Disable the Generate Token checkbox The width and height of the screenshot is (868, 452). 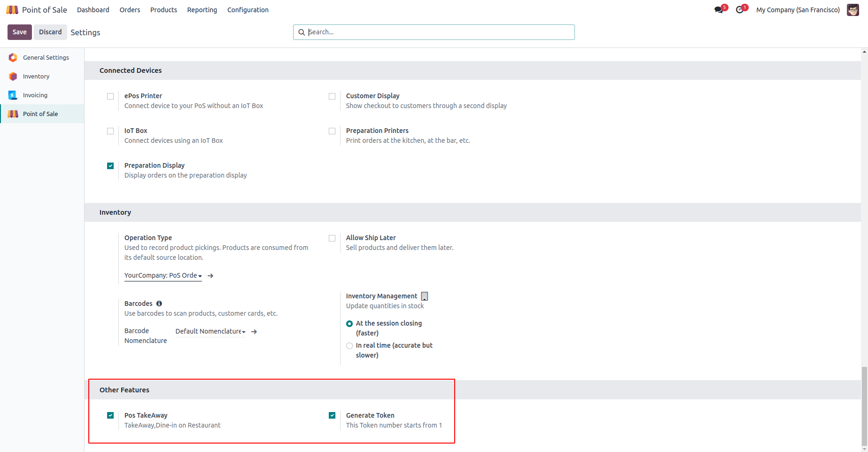point(332,415)
